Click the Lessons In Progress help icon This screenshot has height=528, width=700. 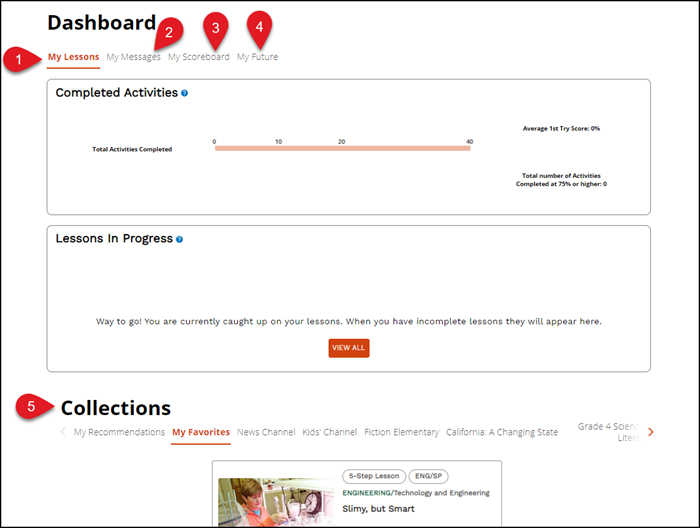point(179,240)
